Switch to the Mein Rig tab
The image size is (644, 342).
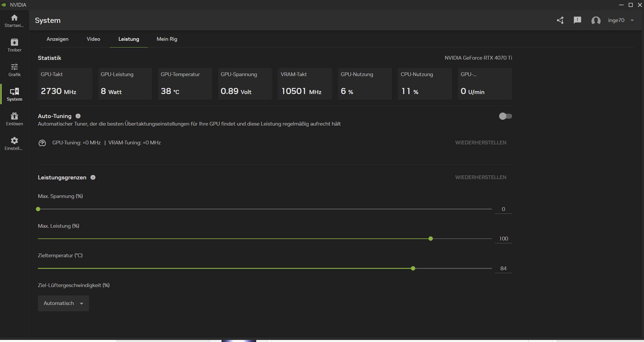click(167, 39)
